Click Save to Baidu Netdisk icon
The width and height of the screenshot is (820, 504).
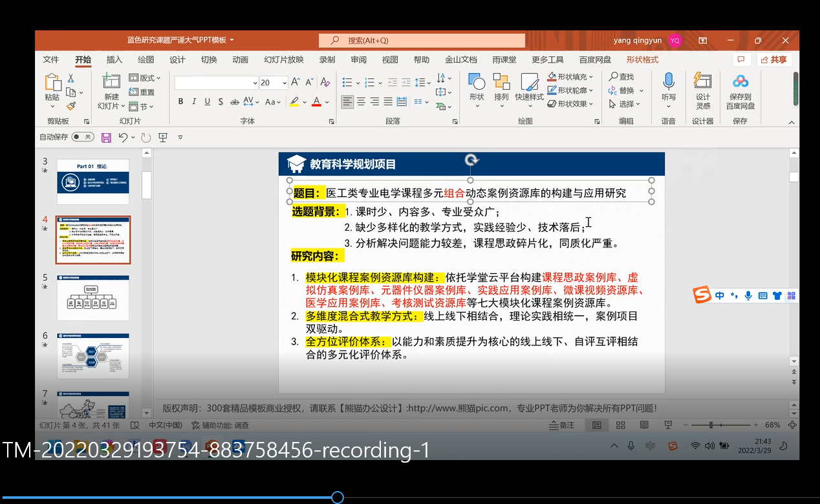click(x=740, y=90)
